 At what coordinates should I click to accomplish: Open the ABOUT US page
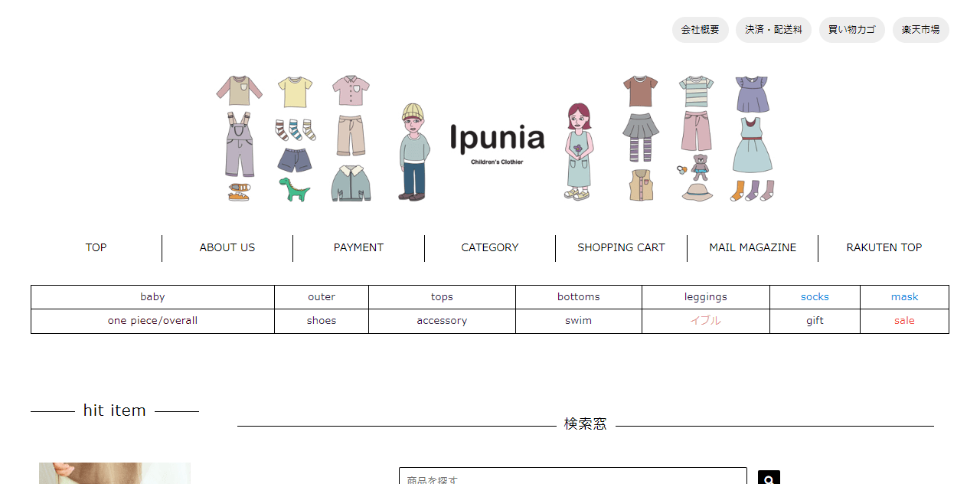tap(227, 247)
